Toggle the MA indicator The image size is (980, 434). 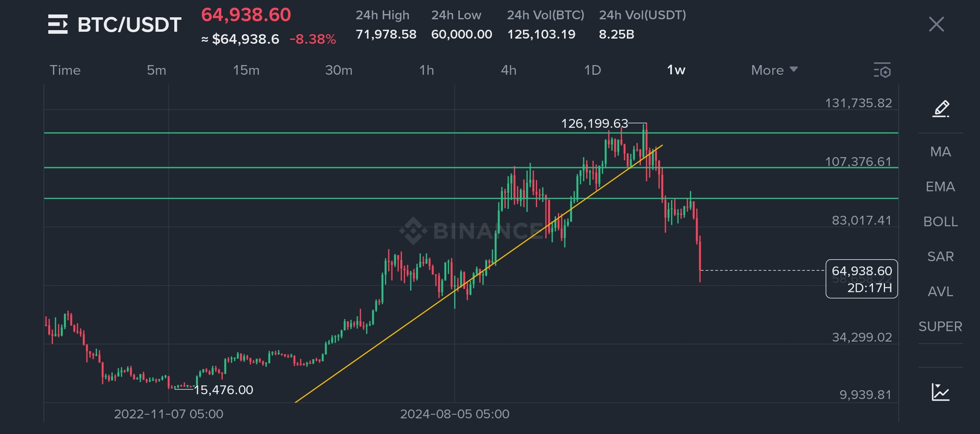[941, 151]
